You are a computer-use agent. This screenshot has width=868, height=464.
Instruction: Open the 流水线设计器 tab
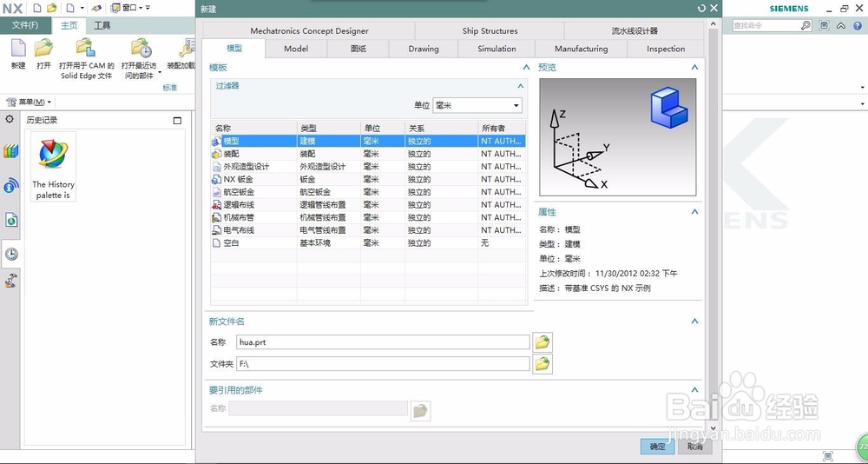point(635,31)
